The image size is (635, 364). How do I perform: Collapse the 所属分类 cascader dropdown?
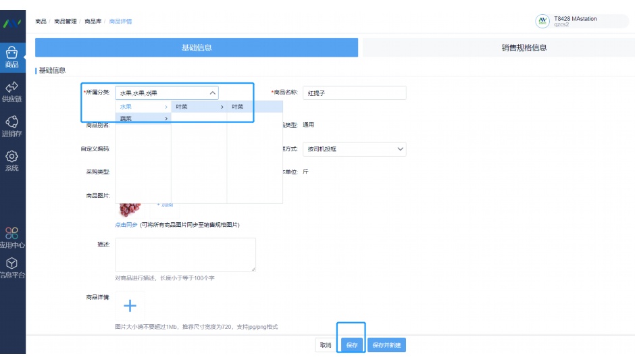point(213,93)
